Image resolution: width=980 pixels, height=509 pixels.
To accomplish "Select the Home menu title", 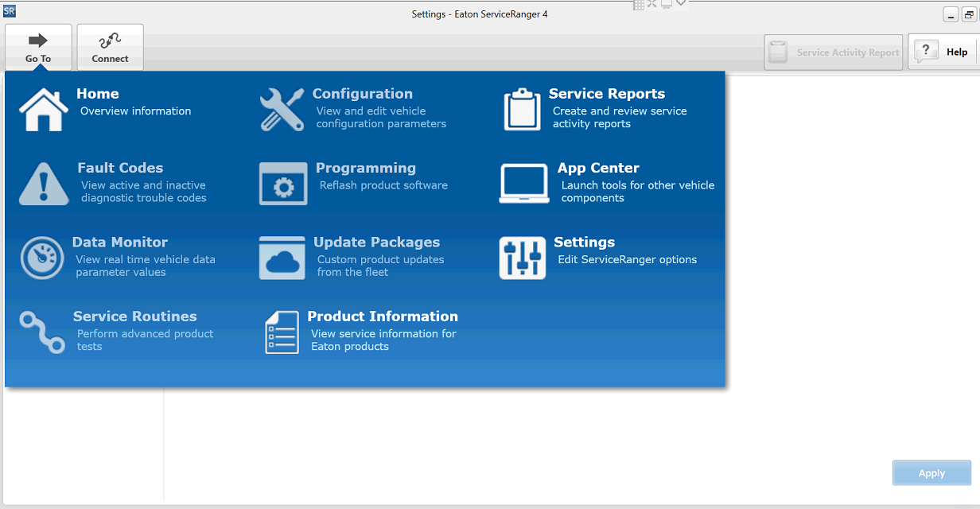I will (97, 94).
